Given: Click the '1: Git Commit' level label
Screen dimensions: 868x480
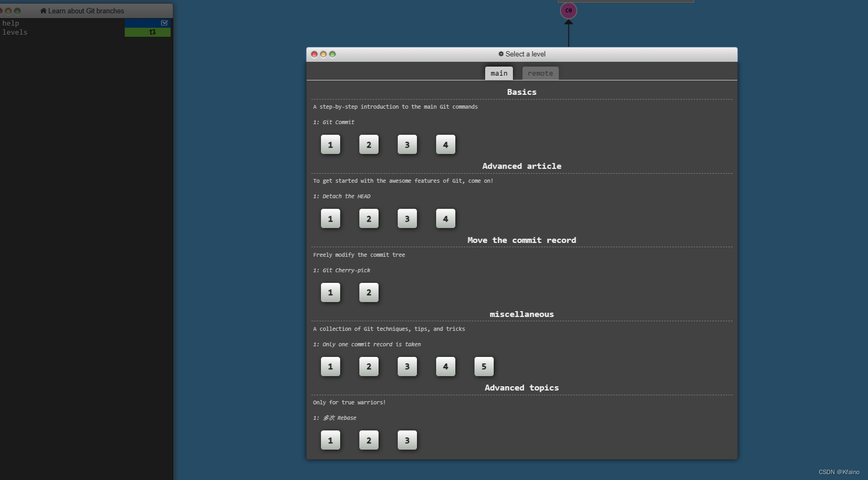Looking at the screenshot, I should click(x=334, y=122).
